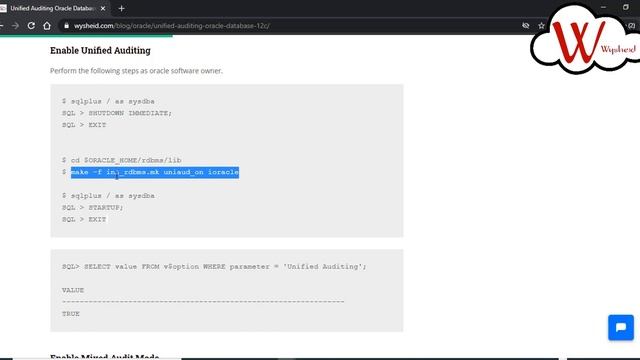Open a new browser tab
The width and height of the screenshot is (640, 360).
(x=121, y=8)
